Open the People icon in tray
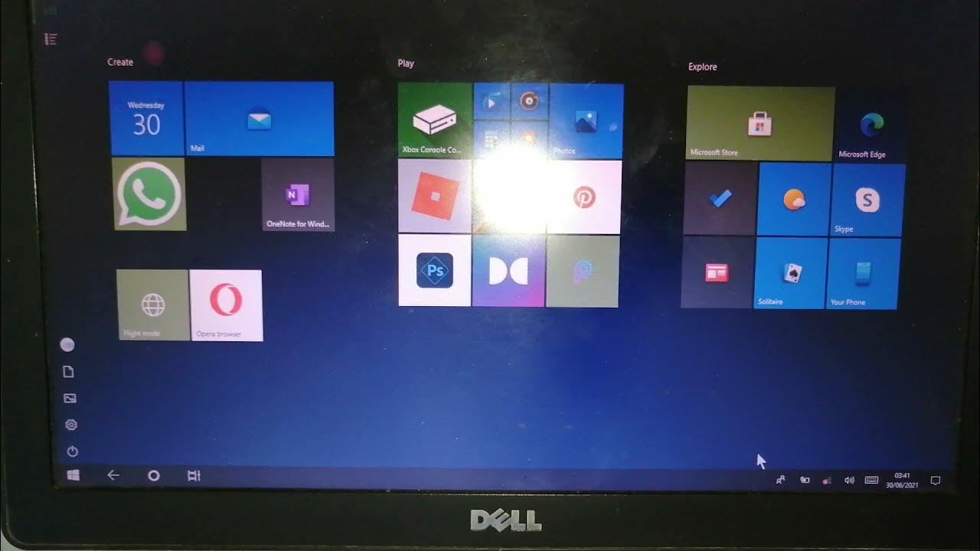This screenshot has width=980, height=551. click(x=780, y=480)
